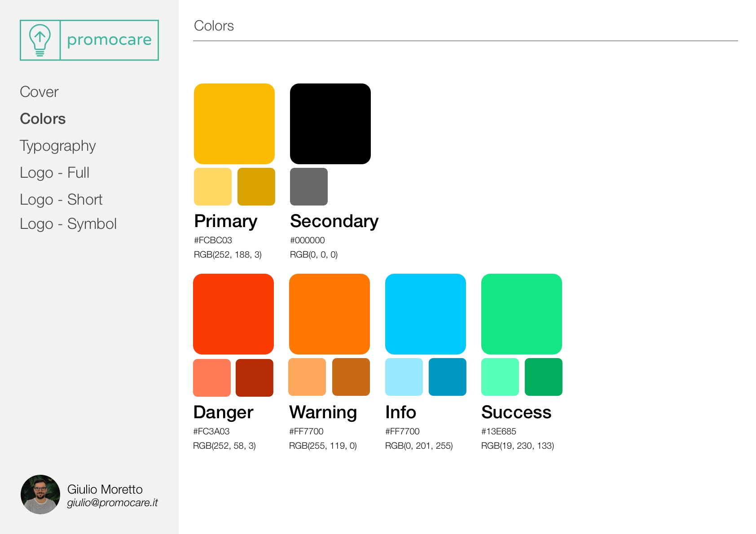Select the large Primary yellow swatch

tap(234, 124)
